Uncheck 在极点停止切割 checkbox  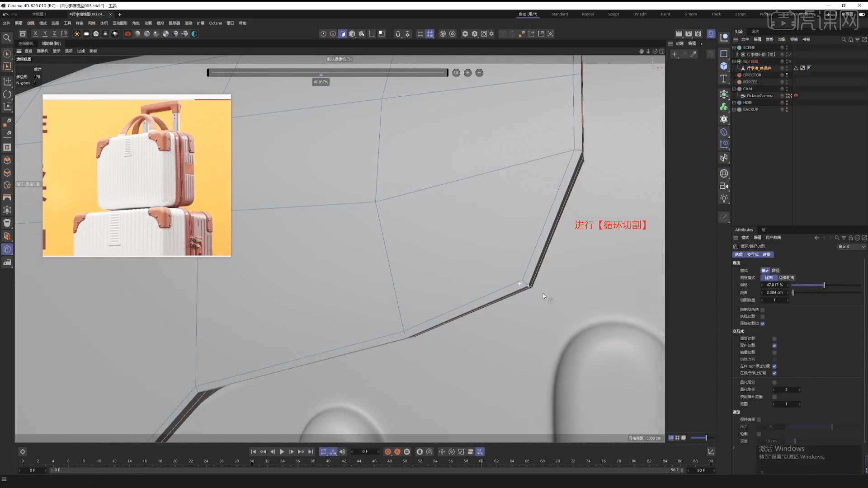pos(774,373)
